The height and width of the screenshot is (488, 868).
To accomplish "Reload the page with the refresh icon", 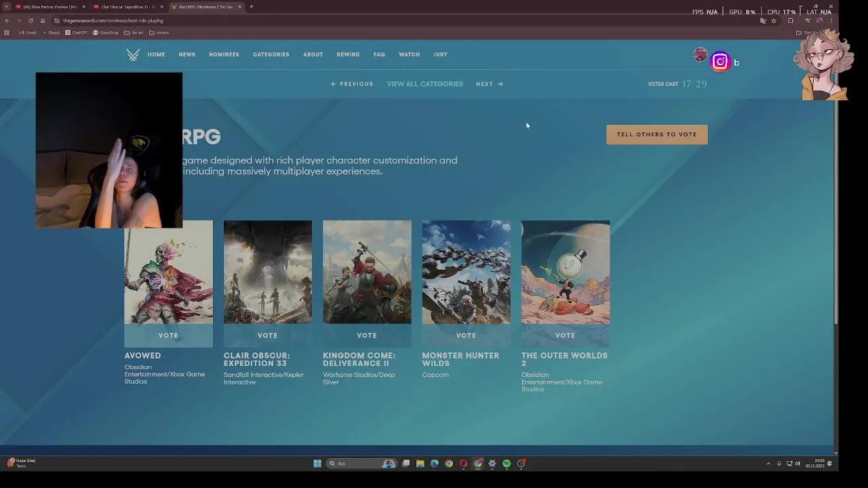I will coord(31,20).
